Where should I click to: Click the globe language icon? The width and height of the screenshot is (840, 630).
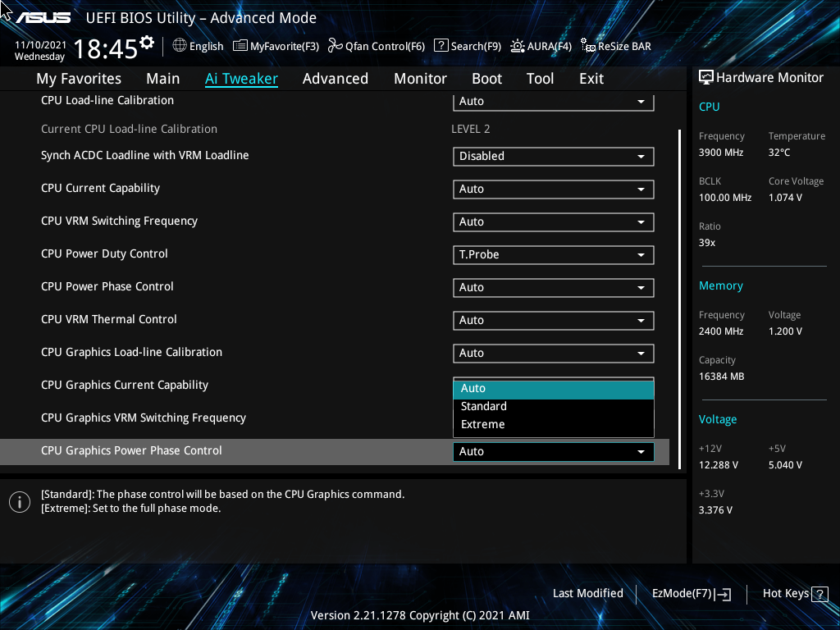pos(180,46)
